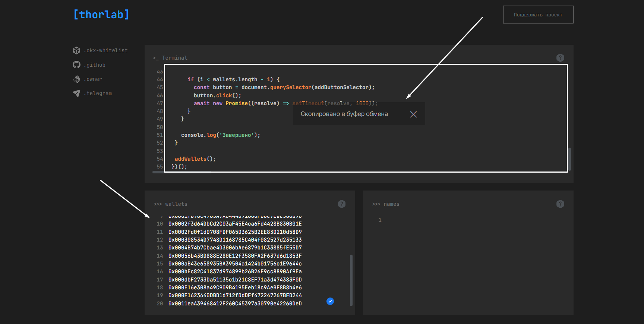Click line 1 in the names editor
644x324 pixels.
pyautogui.click(x=380, y=220)
